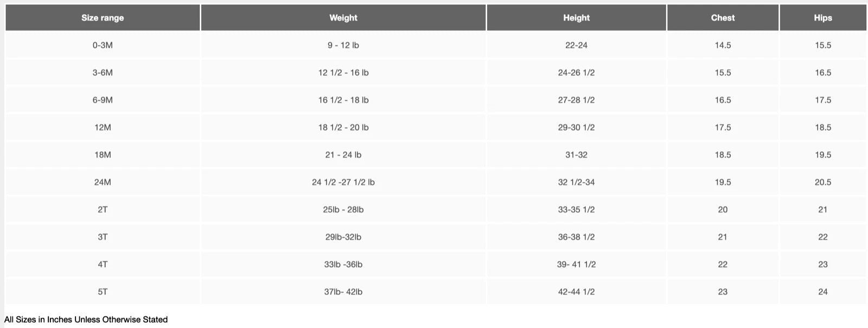The image size is (868, 328).
Task: Click the All Sizes in Inches note
Action: tap(86, 319)
